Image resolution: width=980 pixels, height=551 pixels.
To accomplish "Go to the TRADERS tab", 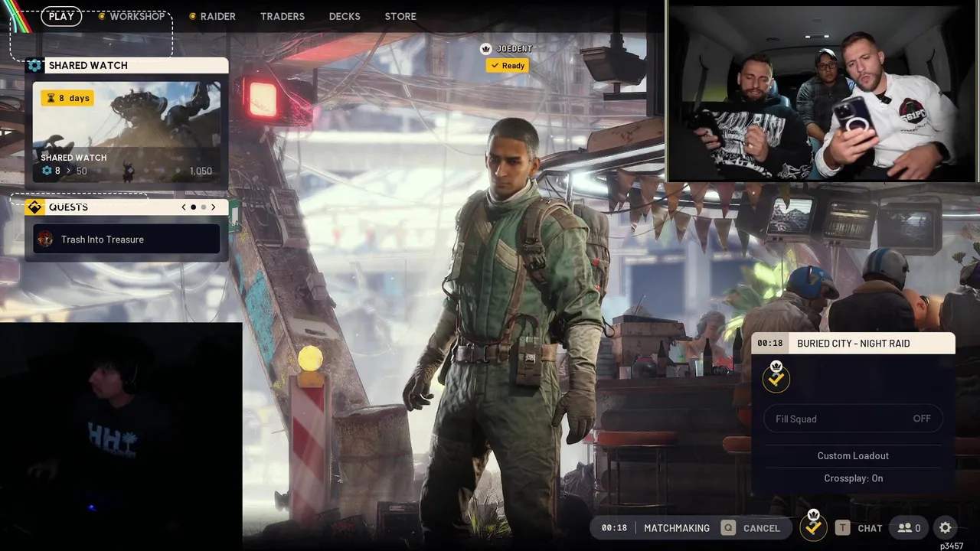I will [x=283, y=16].
